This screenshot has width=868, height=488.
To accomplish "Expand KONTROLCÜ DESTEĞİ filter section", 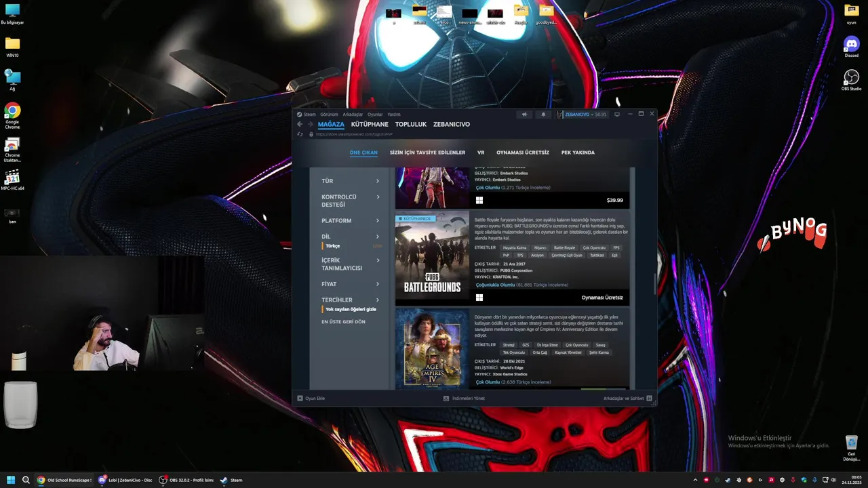I will point(351,201).
